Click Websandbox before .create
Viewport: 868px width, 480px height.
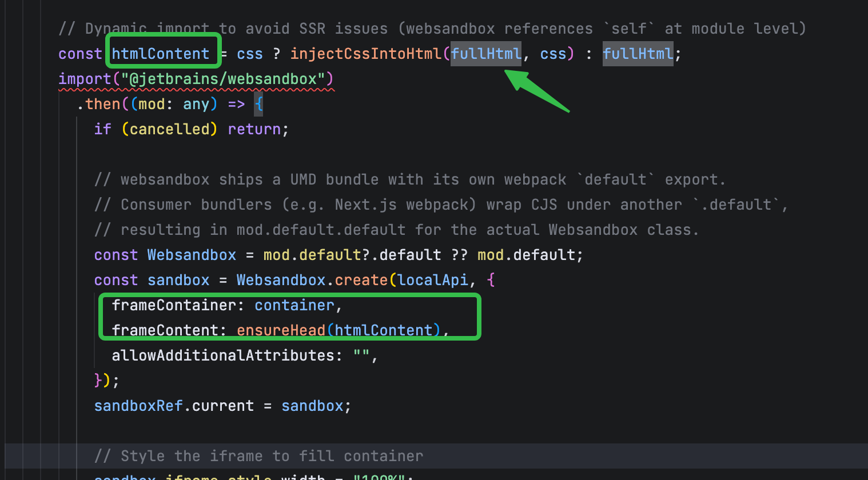coord(281,280)
